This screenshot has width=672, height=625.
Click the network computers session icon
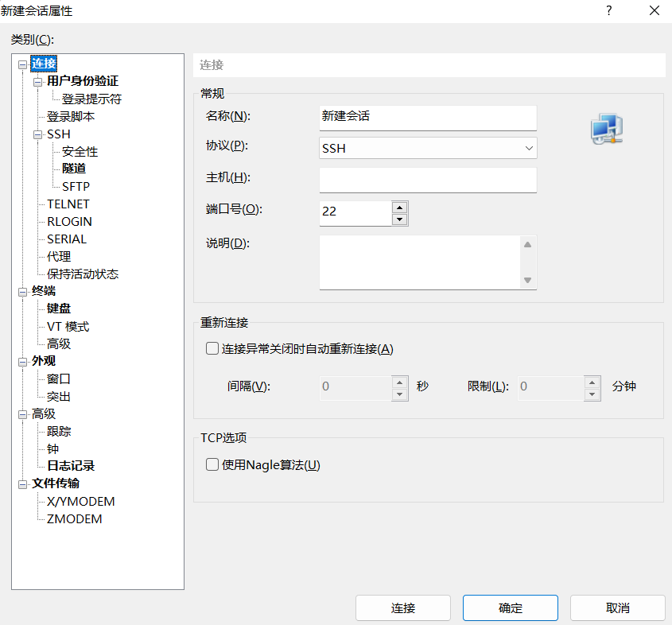(x=606, y=129)
